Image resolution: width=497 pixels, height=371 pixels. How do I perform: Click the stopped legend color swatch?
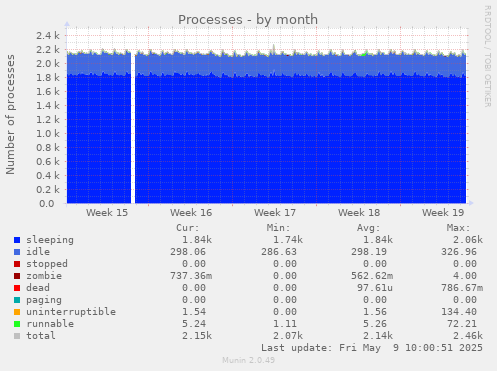pos(17,264)
